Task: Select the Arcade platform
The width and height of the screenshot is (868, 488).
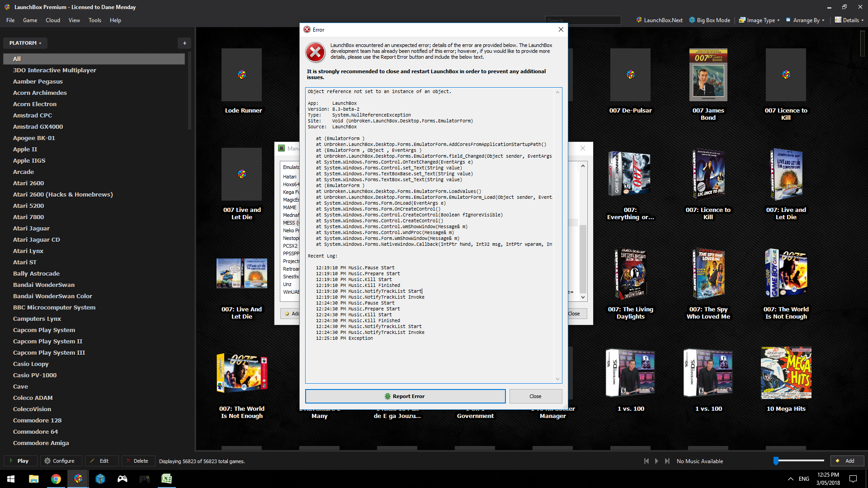Action: (24, 172)
